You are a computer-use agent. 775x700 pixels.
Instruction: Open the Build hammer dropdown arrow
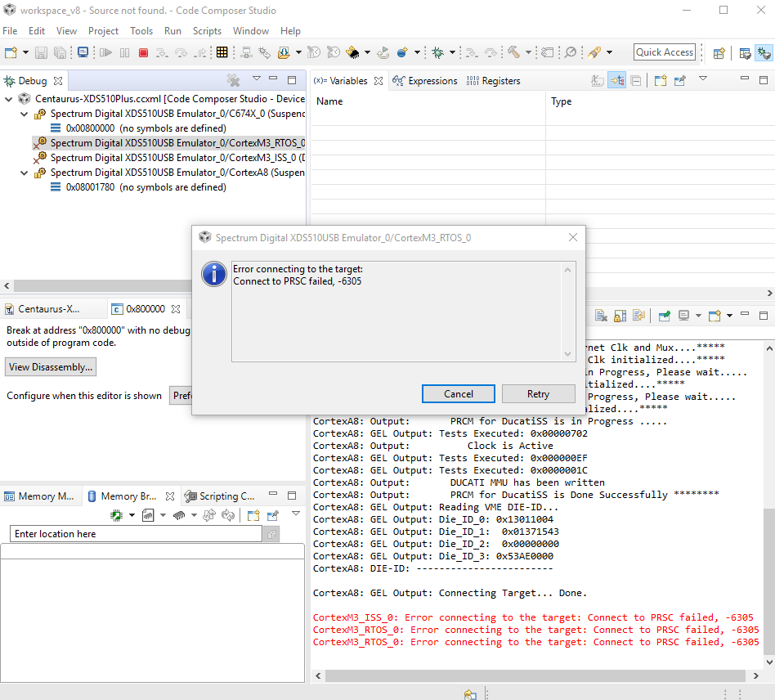tap(528, 52)
